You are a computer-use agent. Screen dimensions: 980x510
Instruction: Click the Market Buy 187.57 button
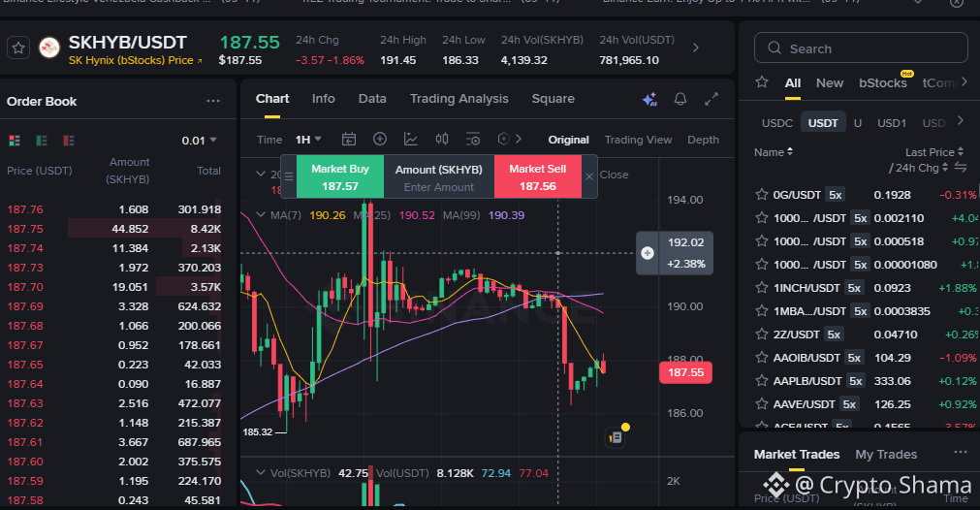(340, 176)
